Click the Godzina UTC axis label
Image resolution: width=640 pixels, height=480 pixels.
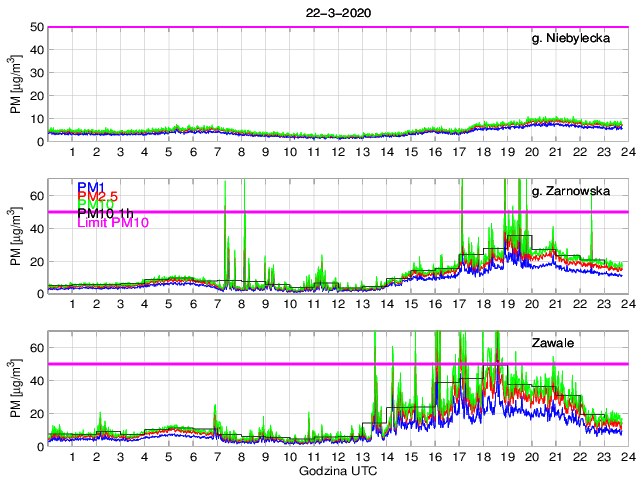coord(336,470)
